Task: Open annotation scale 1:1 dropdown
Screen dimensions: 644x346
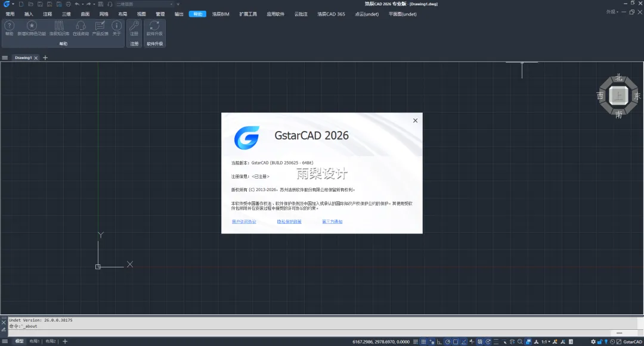Action: 546,341
